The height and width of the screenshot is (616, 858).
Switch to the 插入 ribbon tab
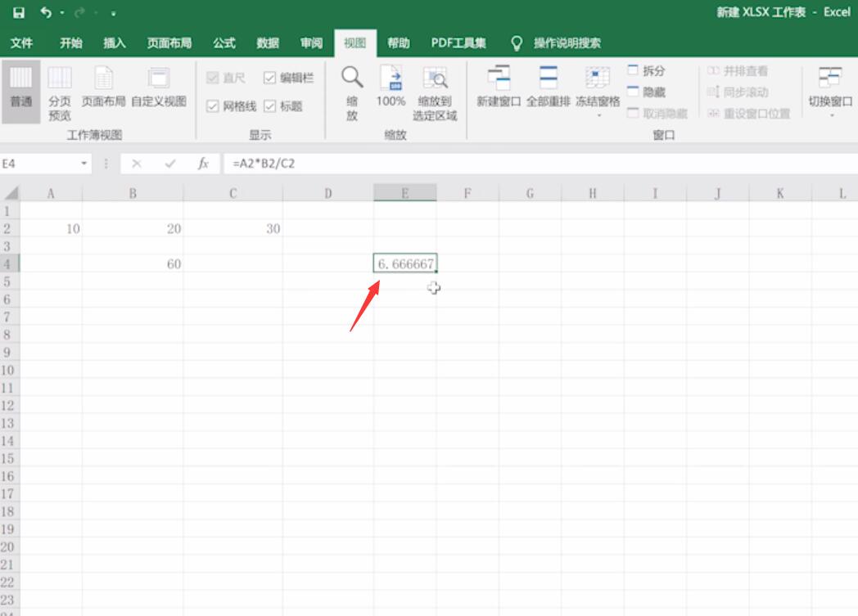pyautogui.click(x=115, y=43)
